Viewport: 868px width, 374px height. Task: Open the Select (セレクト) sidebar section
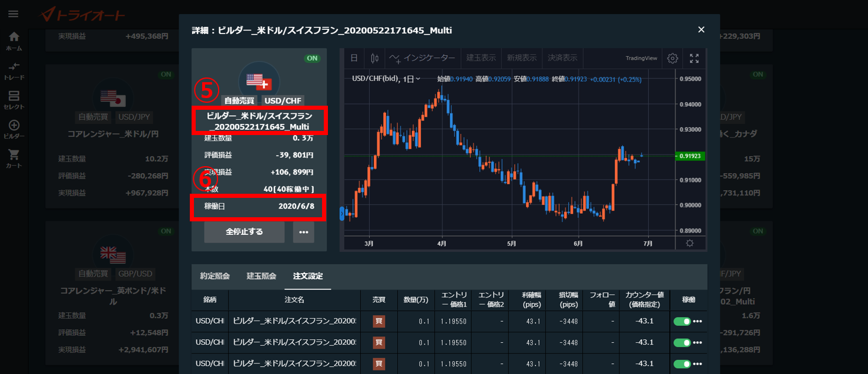click(14, 100)
